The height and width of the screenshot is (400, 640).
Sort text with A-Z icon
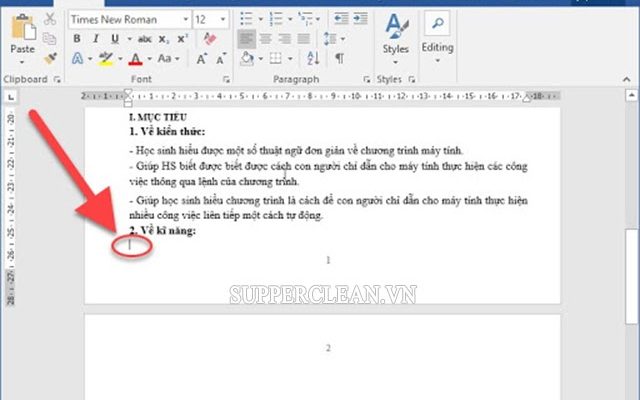(x=313, y=58)
